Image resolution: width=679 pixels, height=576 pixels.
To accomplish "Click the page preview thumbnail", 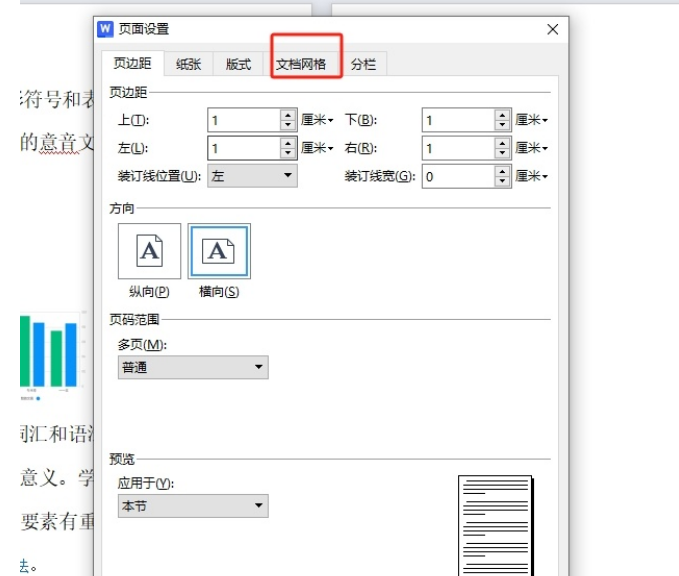I will [495, 525].
